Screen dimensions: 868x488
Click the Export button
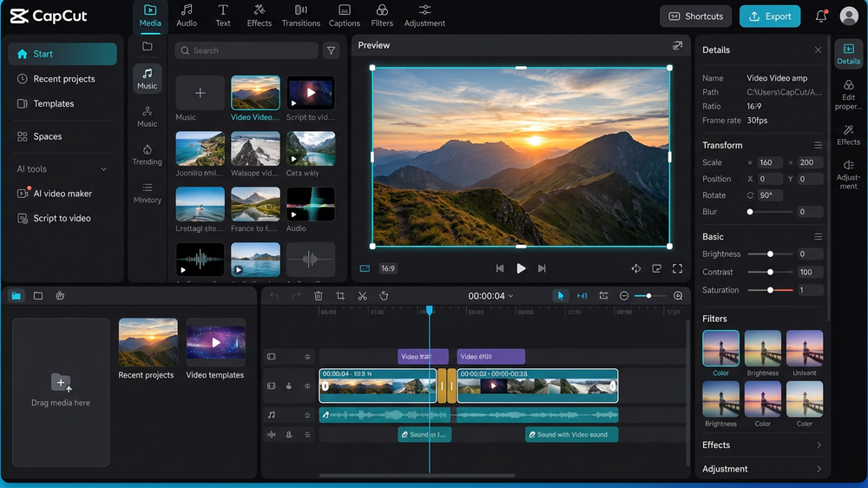(769, 16)
